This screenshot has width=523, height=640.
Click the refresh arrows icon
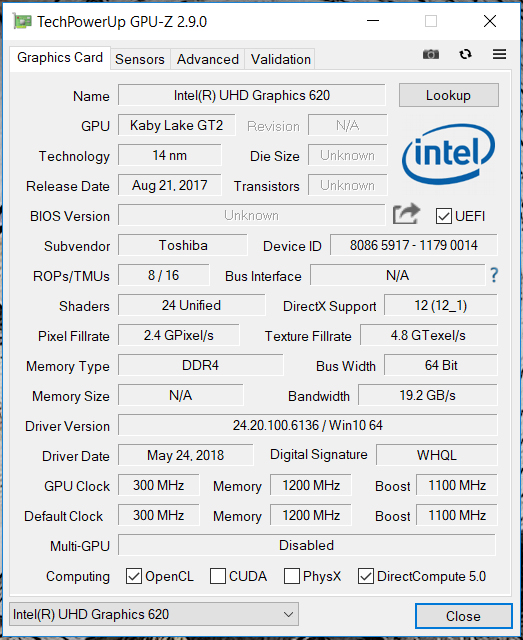tap(465, 54)
